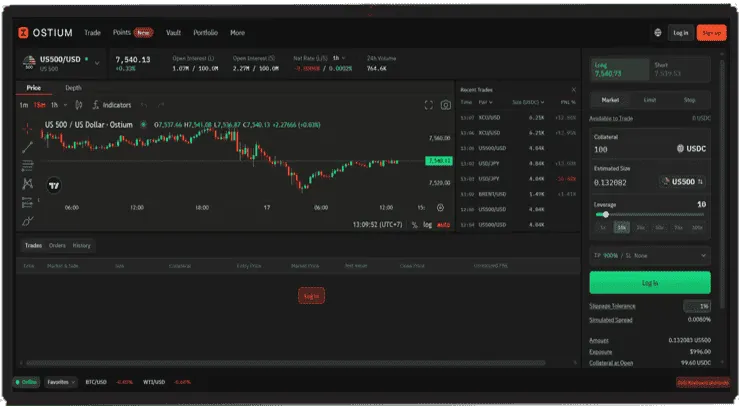The height and width of the screenshot is (410, 740).
Task: Click the leverage slider handle
Action: [605, 215]
